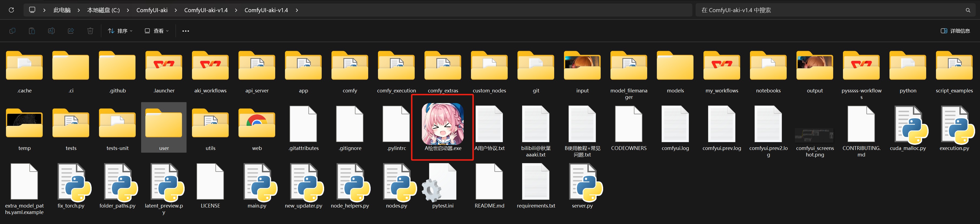The width and height of the screenshot is (980, 224).
Task: Click the rename icon in toolbar
Action: click(51, 31)
